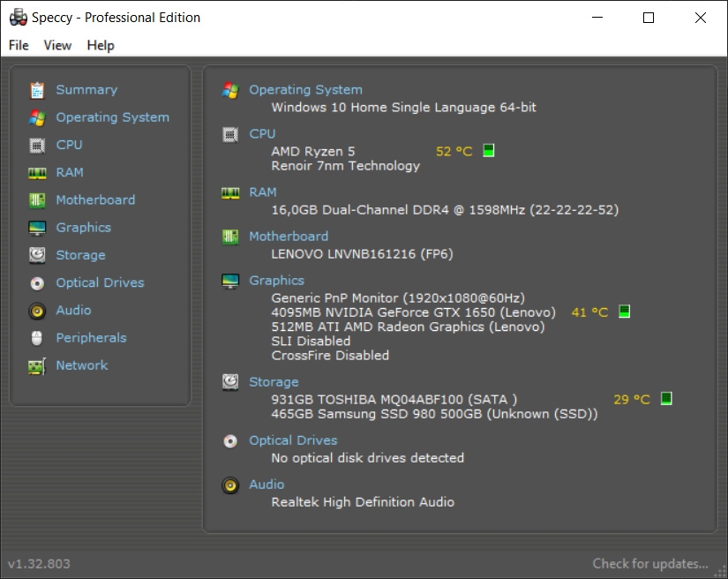The height and width of the screenshot is (579, 728).
Task: Click the Motherboard heading link in summary
Action: (289, 237)
